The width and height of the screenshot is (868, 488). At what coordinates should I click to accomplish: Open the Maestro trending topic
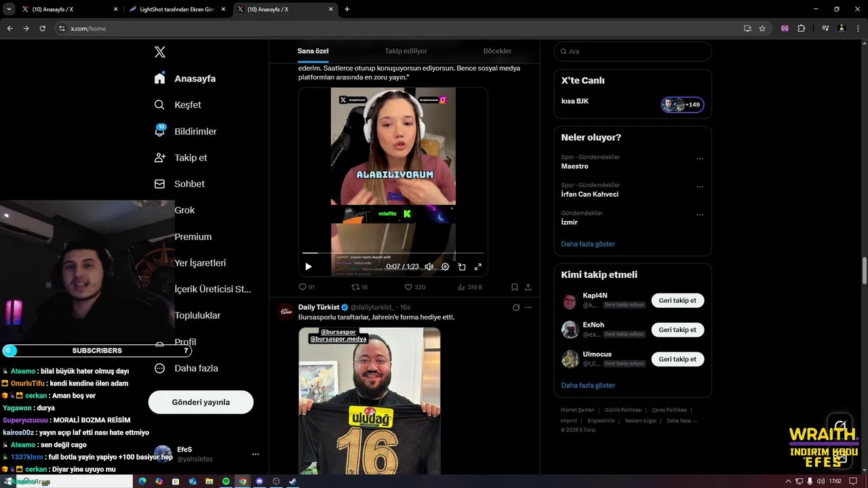tap(574, 166)
